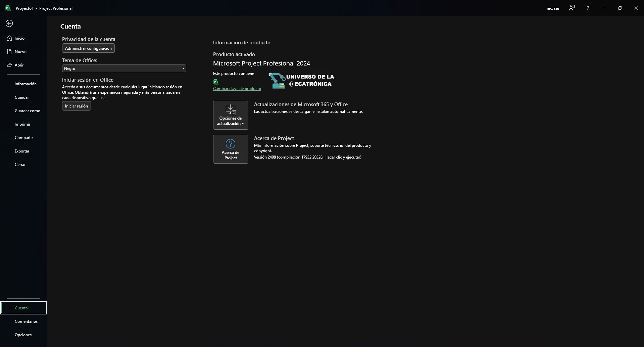Click Administrar configuración button
This screenshot has height=347, width=644.
tap(88, 48)
